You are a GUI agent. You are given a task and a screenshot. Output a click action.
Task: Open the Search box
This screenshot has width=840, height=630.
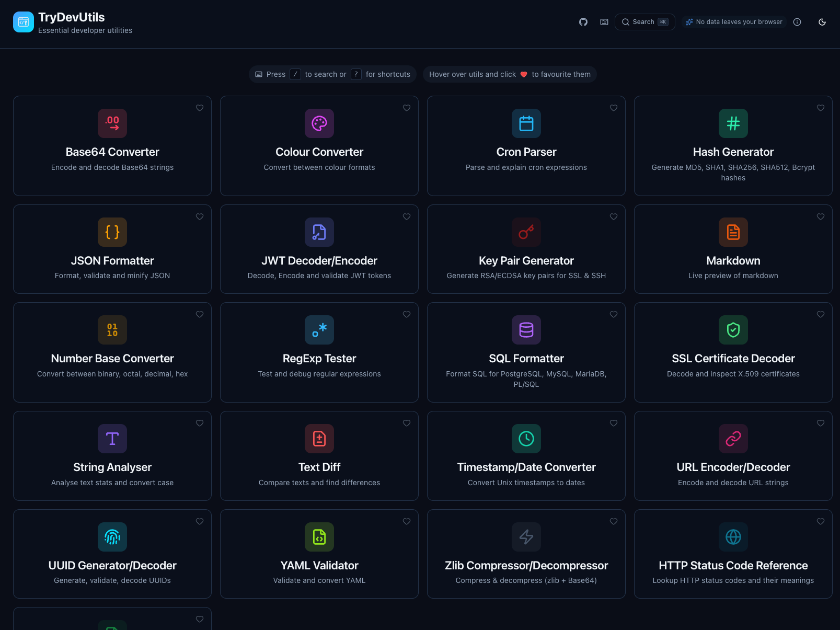point(645,22)
